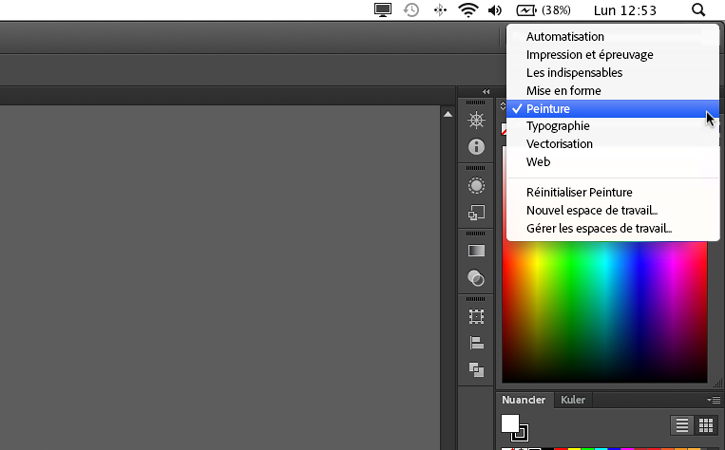The width and height of the screenshot is (725, 450).
Task: Choose the Vectorisation workspace
Action: tap(613, 144)
